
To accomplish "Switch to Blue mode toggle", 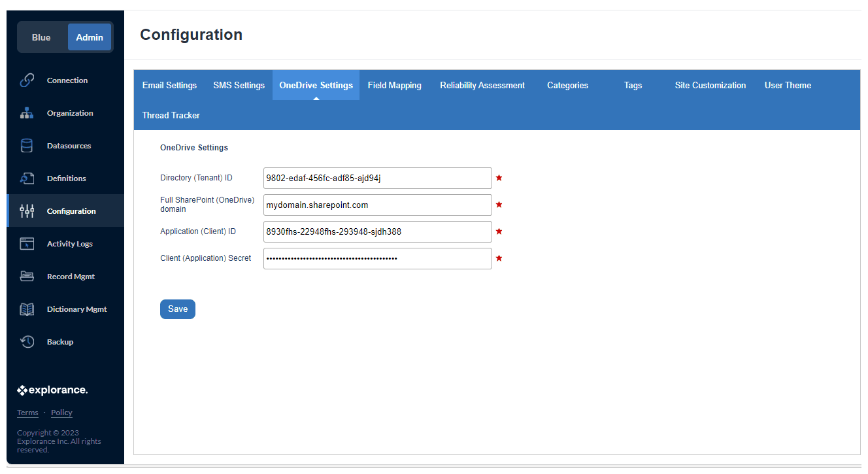I will pos(41,37).
